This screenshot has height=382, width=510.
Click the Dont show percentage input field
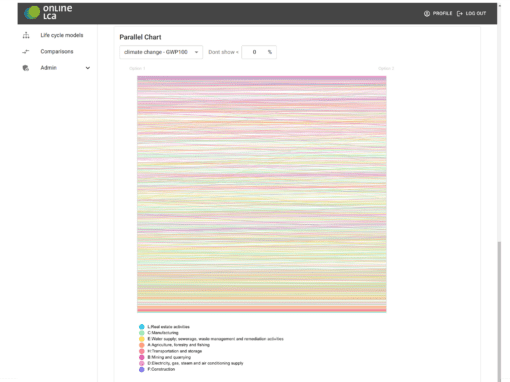click(x=259, y=52)
